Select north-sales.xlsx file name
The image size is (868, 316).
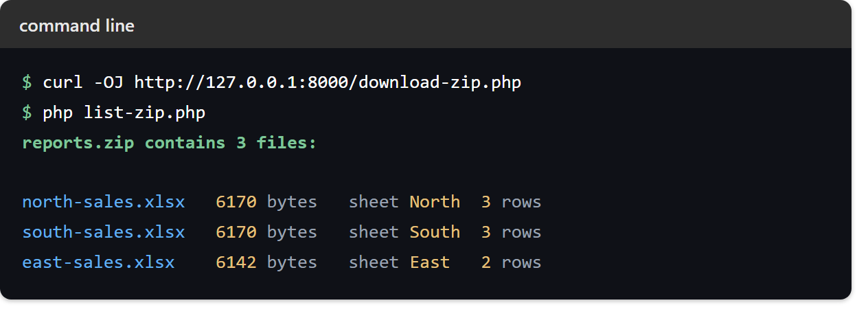[104, 202]
